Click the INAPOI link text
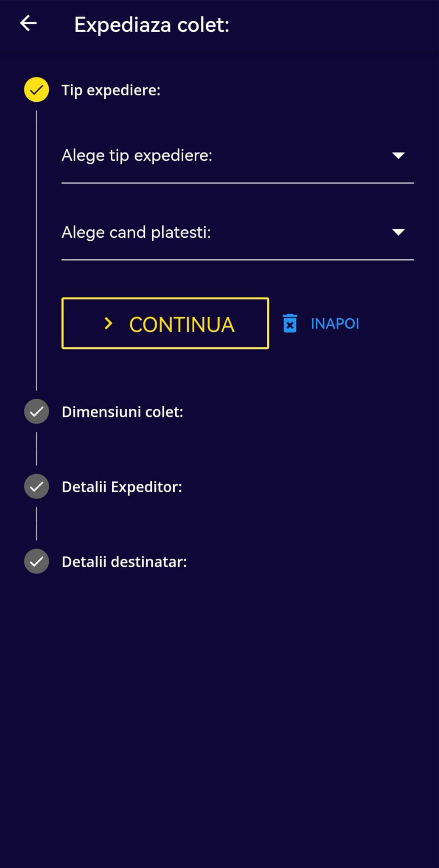Image resolution: width=439 pixels, height=868 pixels. (x=335, y=324)
